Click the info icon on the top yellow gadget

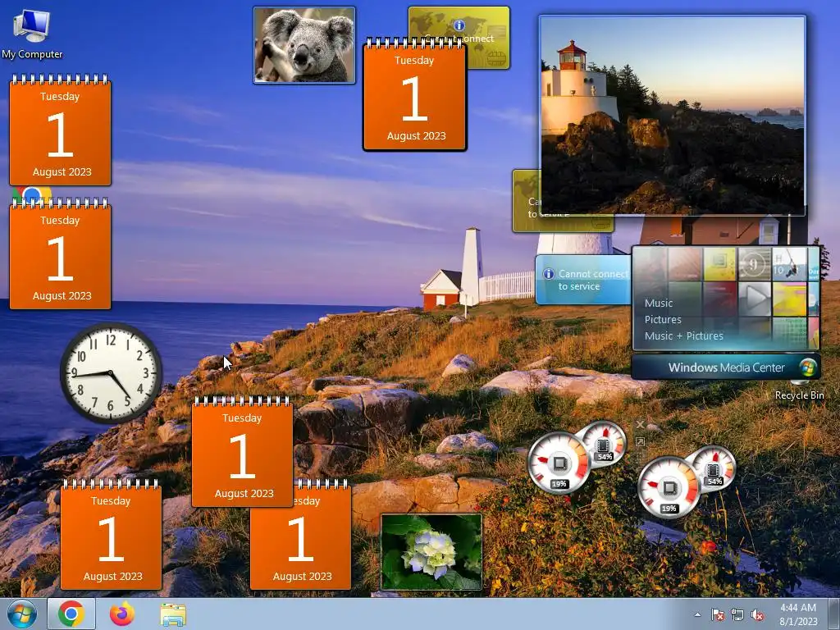tap(459, 25)
